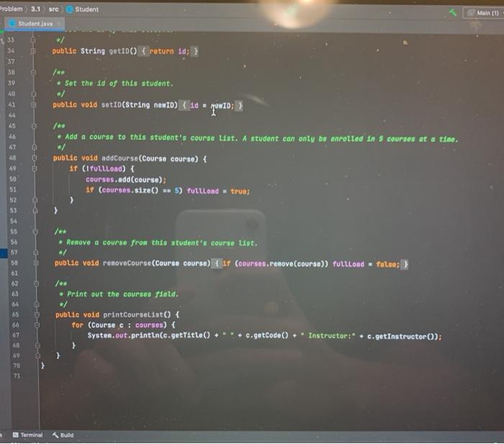The height and width of the screenshot is (444, 504).
Task: Click the !fullLoad condition at line 49
Action: coord(104,168)
